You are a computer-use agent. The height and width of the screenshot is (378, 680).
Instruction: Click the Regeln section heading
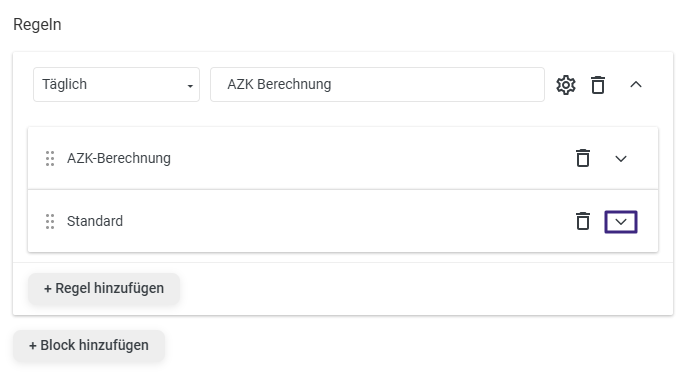pos(37,25)
